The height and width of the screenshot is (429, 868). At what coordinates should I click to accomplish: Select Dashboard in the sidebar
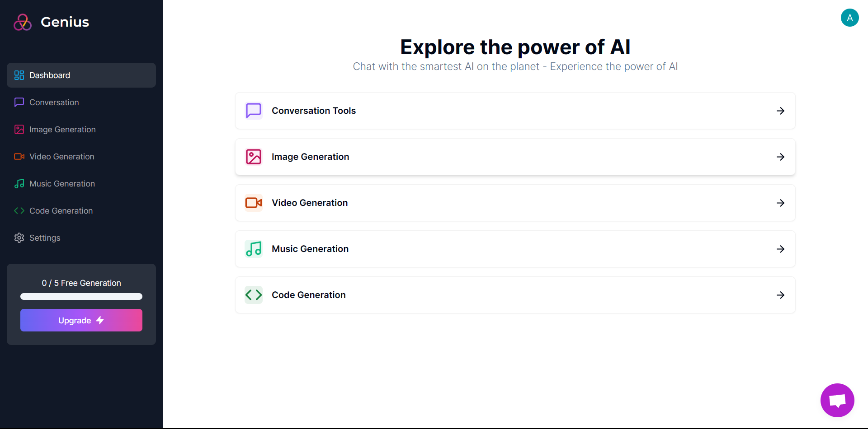pos(81,75)
